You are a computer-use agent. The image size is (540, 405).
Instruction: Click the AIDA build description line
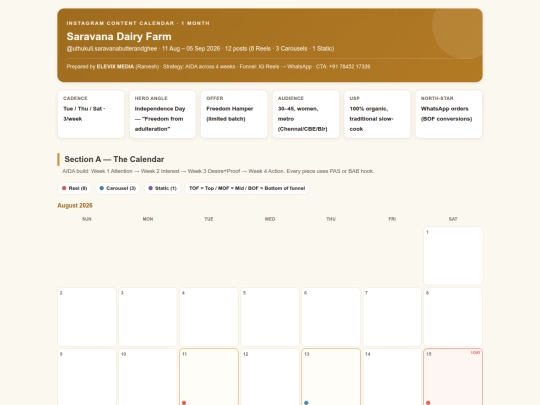(218, 171)
